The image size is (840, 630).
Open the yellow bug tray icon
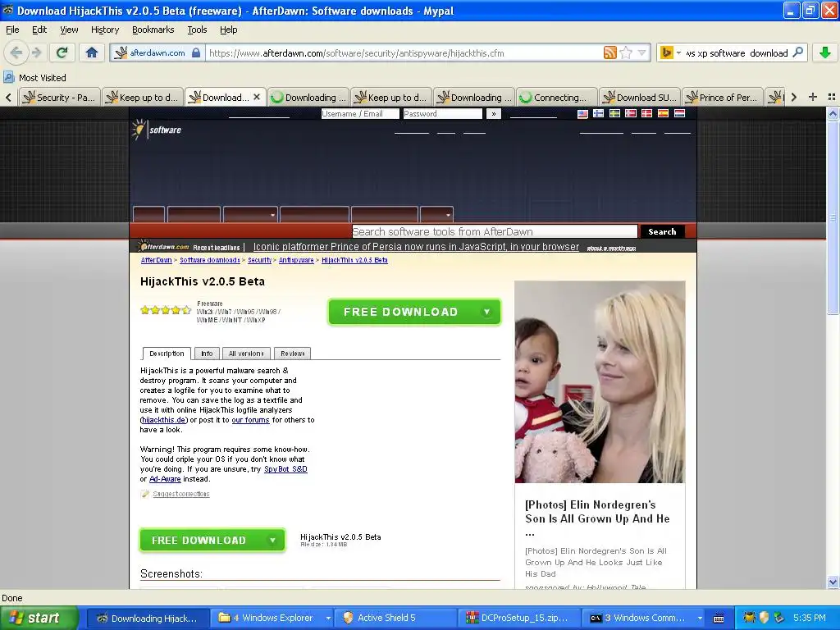[x=750, y=618]
